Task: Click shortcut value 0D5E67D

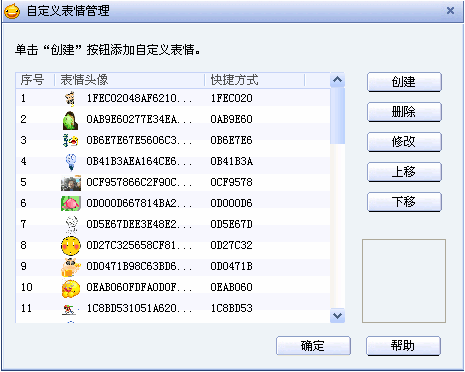Action: click(x=231, y=224)
